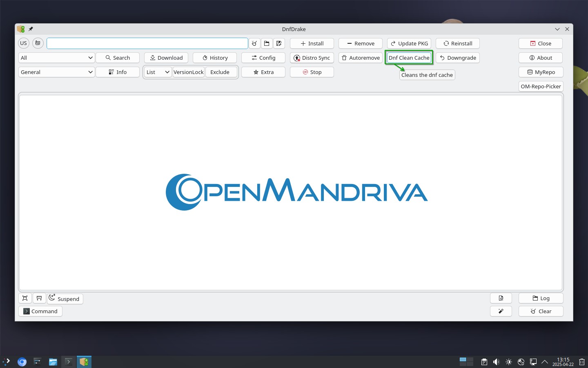588x368 pixels.
Task: Open the About dialog
Action: (541, 58)
